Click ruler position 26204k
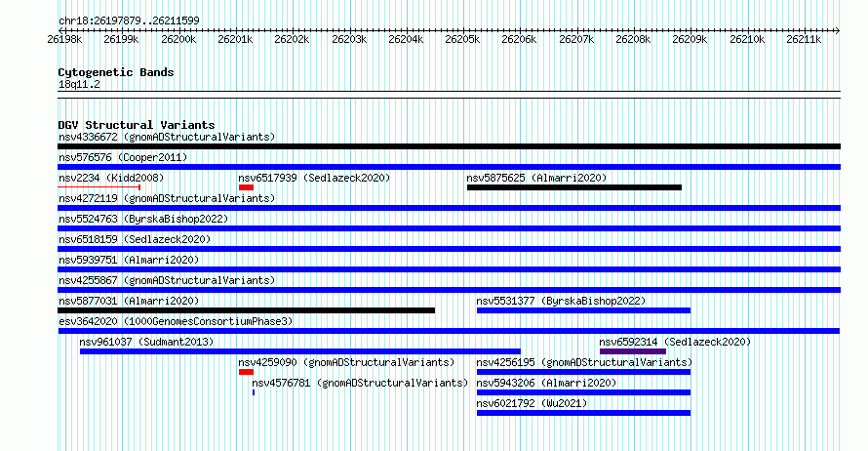This screenshot has width=868, height=451. click(x=406, y=39)
